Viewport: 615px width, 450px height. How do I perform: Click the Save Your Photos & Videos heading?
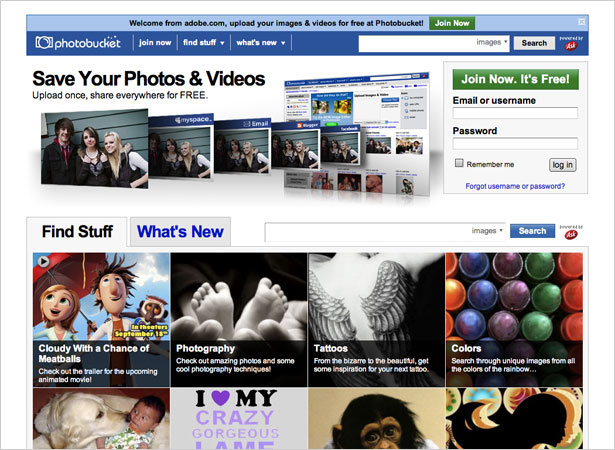(149, 78)
